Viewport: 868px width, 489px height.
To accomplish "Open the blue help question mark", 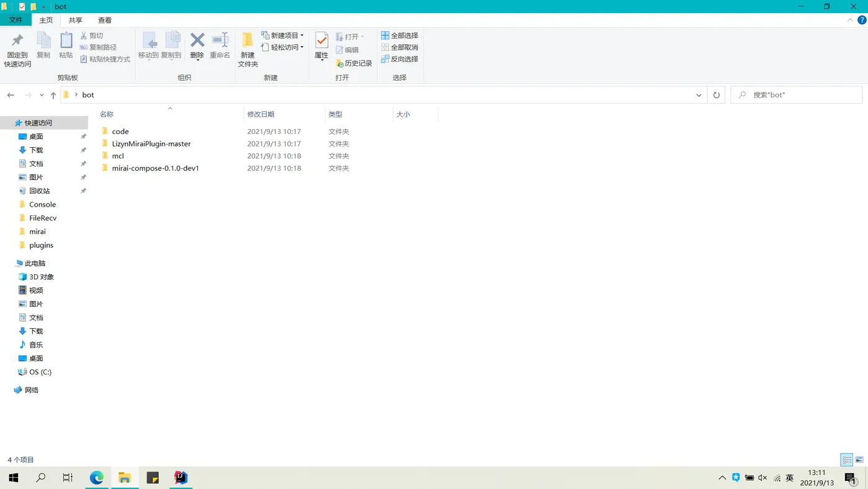I will tap(862, 20).
